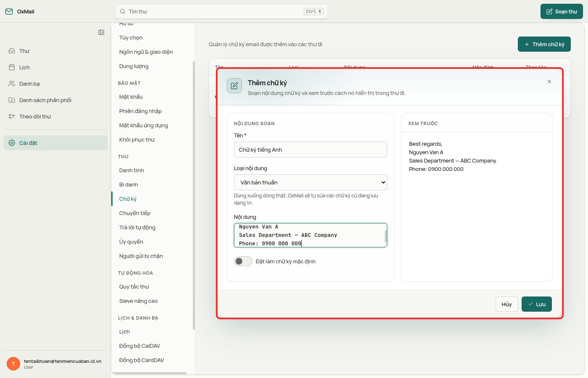The height and width of the screenshot is (378, 588).
Task: Open Đồng bộ CalDAV settings
Action: tap(140, 346)
